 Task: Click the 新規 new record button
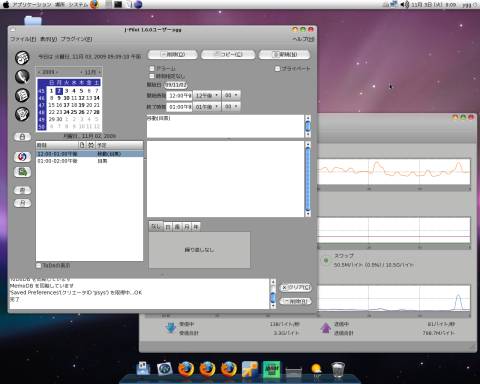pyautogui.click(x=284, y=54)
